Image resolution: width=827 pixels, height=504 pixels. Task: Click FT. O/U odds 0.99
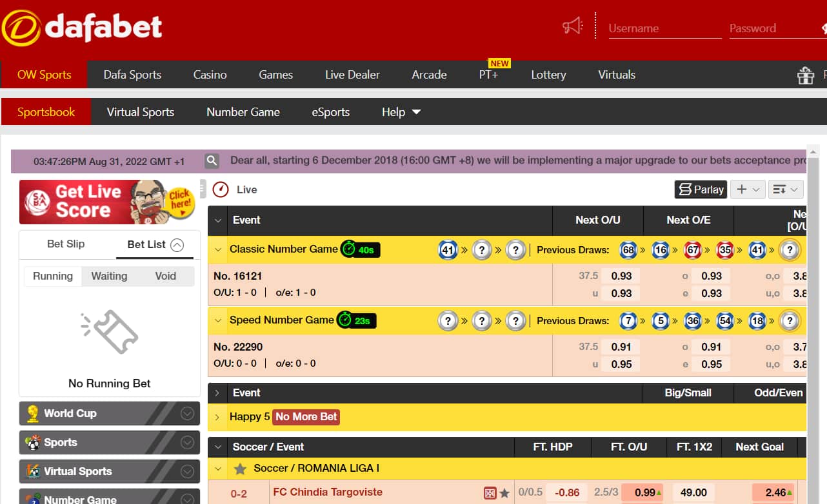pyautogui.click(x=643, y=492)
